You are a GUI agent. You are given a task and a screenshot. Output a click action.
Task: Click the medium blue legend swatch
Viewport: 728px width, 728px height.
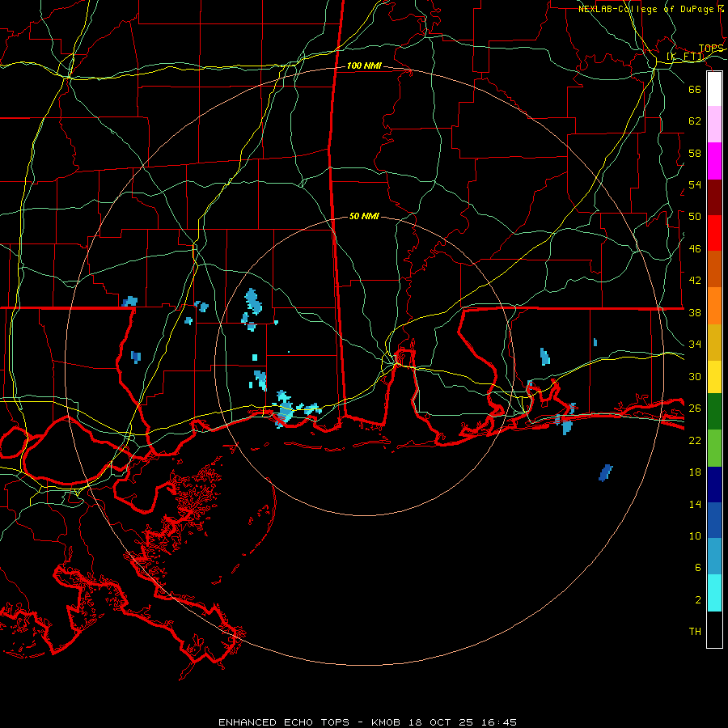tap(714, 520)
